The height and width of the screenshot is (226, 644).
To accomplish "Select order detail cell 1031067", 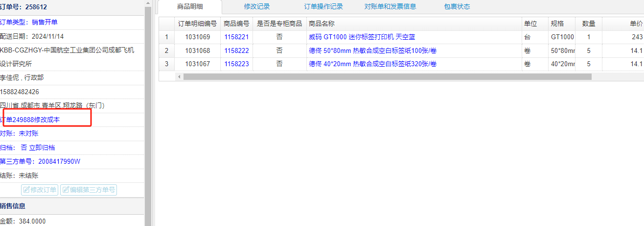I will point(197,64).
